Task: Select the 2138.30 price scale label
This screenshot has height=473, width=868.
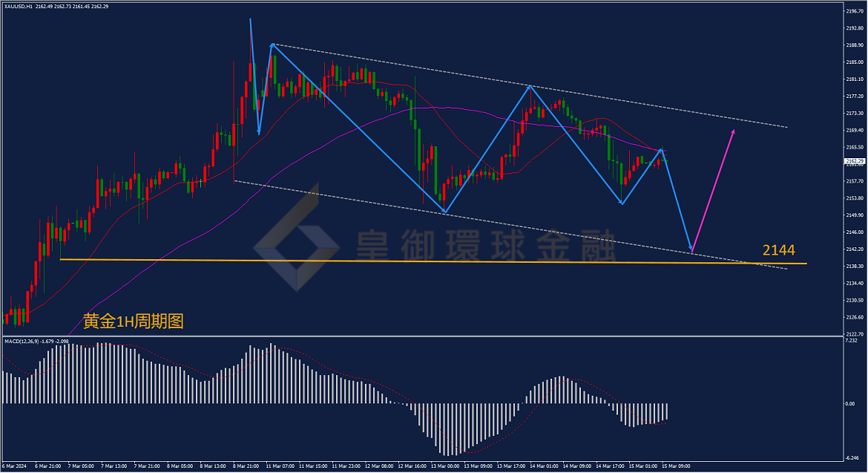Action: (855, 267)
